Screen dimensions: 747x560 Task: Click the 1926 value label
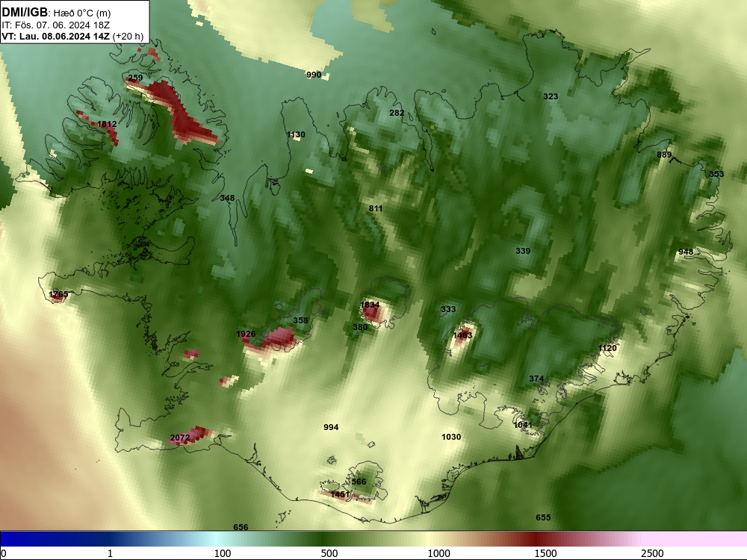(246, 335)
